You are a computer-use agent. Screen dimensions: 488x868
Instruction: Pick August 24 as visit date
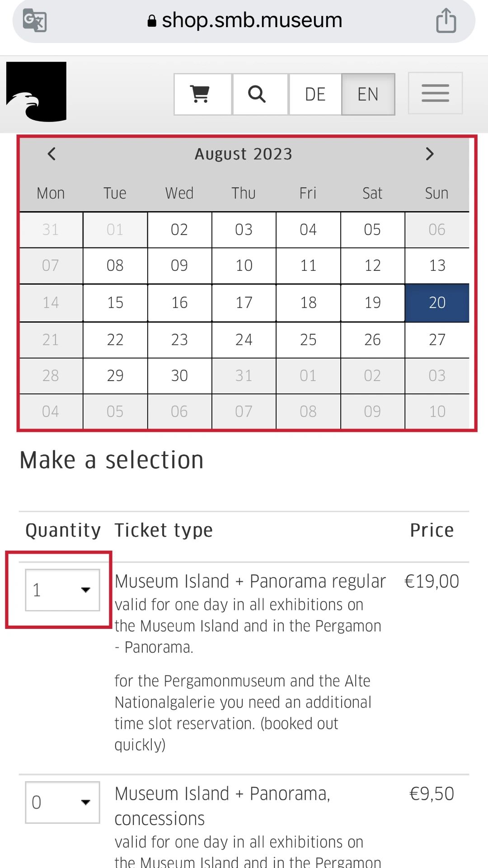[244, 340]
